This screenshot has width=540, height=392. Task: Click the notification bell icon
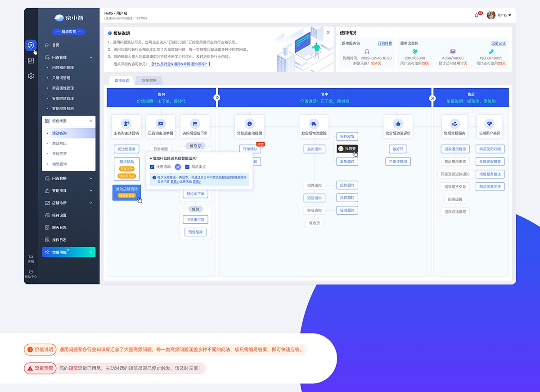pyautogui.click(x=477, y=15)
